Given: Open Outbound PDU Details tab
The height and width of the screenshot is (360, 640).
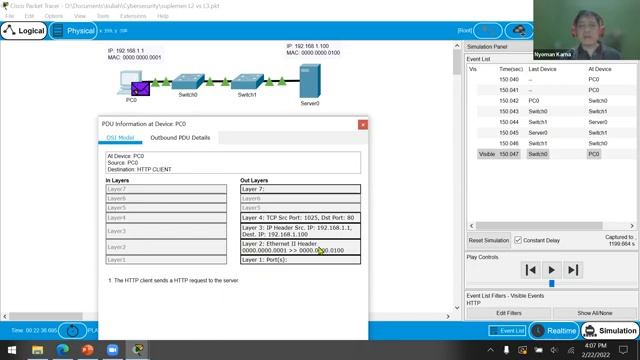Looking at the screenshot, I should [180, 138].
